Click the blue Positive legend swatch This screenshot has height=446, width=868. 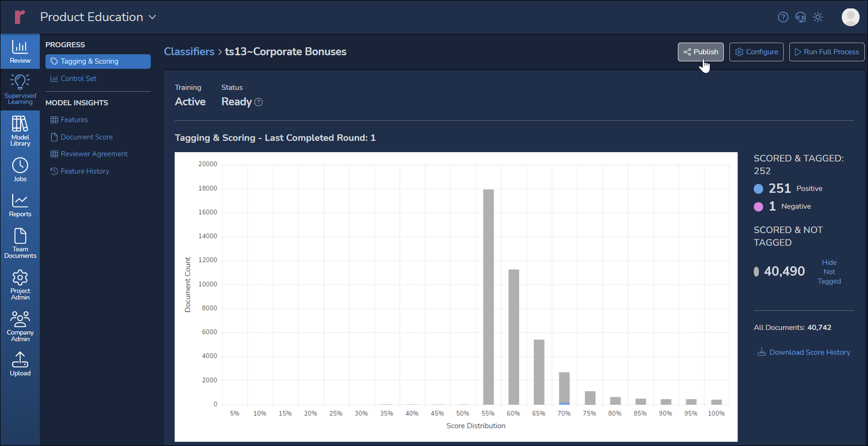click(x=758, y=189)
